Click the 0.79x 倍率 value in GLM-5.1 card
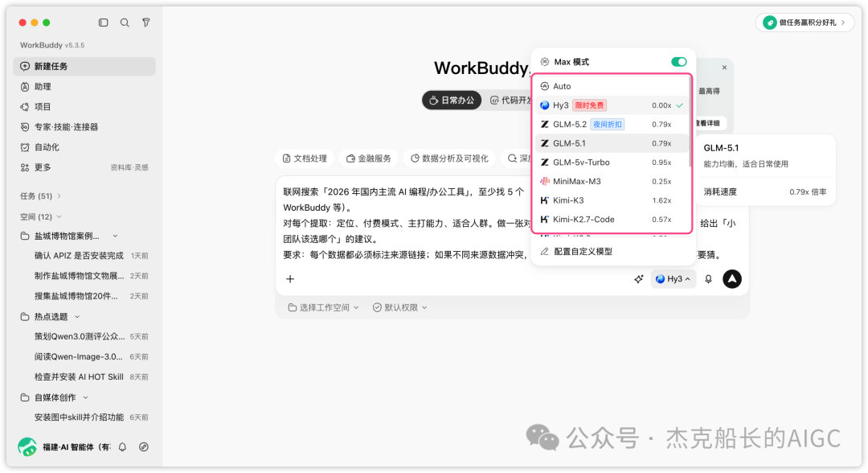The height and width of the screenshot is (473, 868). (x=808, y=192)
